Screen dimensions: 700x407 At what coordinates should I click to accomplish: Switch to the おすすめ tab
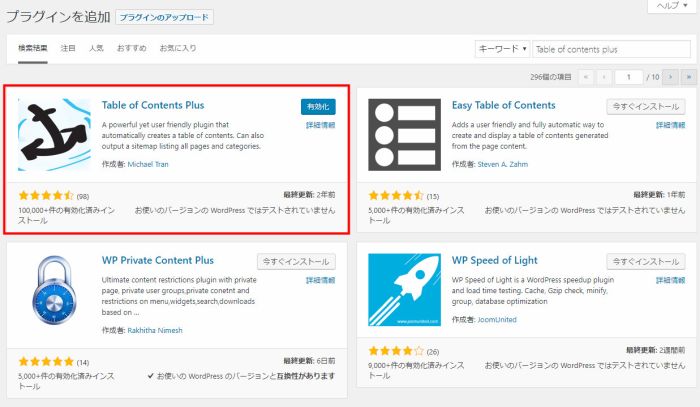131,48
